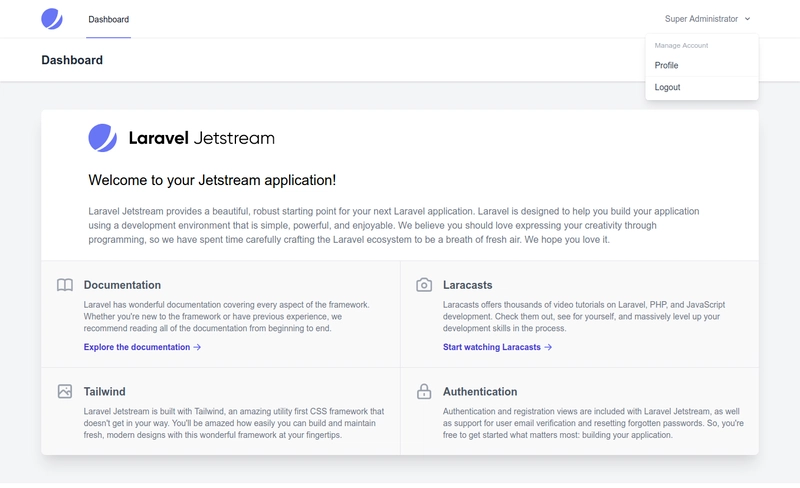Select Profile from the account menu
Viewport: 800px width, 488px height.
coord(666,65)
